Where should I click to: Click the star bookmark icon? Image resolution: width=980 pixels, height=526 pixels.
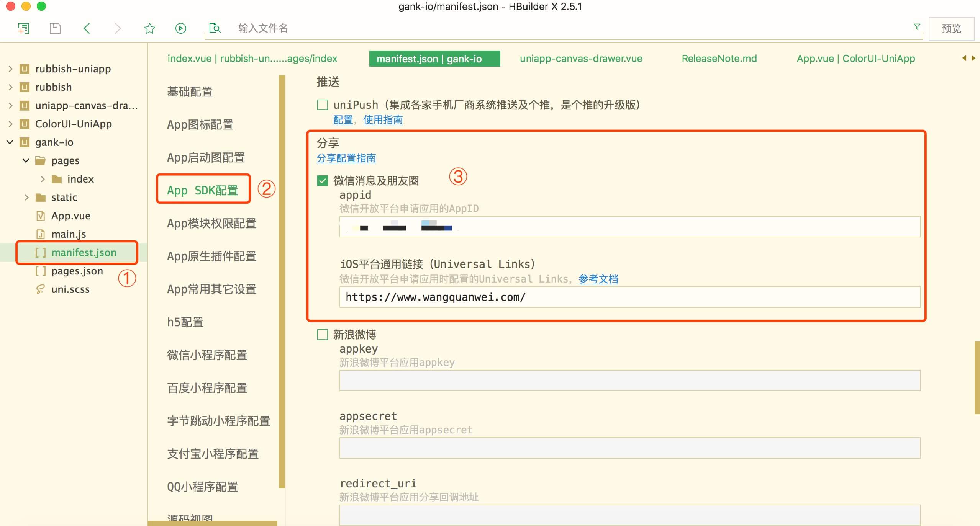149,28
